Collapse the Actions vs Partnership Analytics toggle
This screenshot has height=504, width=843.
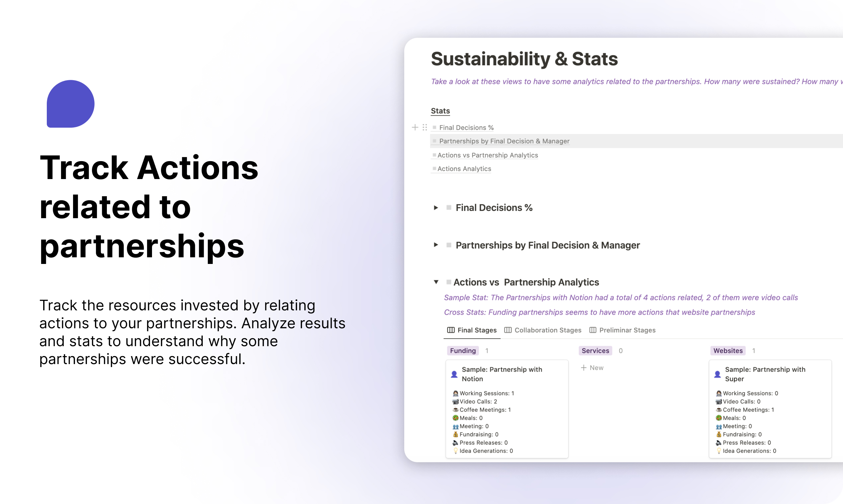(x=436, y=282)
